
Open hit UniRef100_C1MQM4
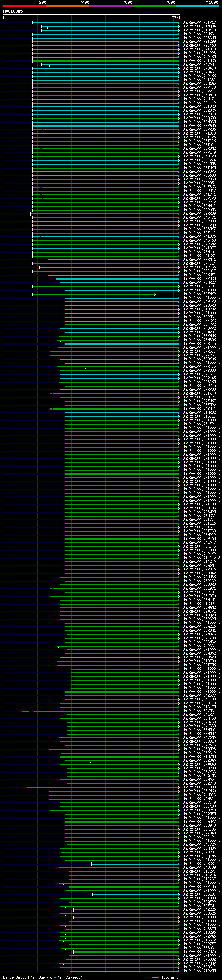199,26
